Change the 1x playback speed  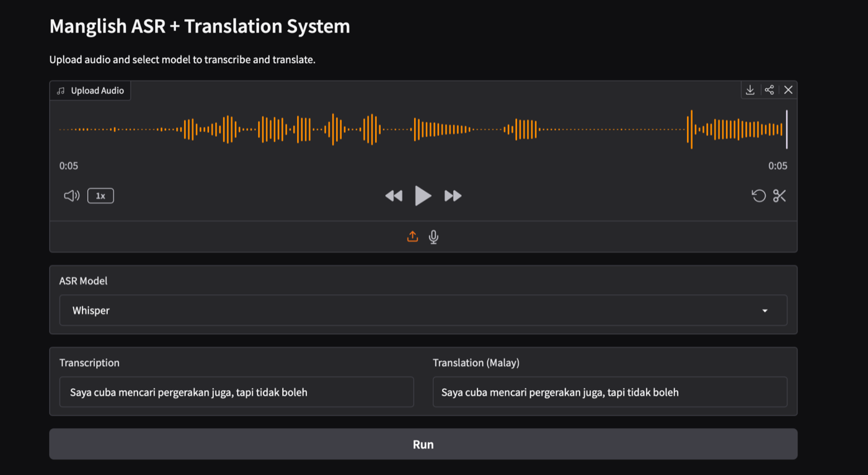100,196
